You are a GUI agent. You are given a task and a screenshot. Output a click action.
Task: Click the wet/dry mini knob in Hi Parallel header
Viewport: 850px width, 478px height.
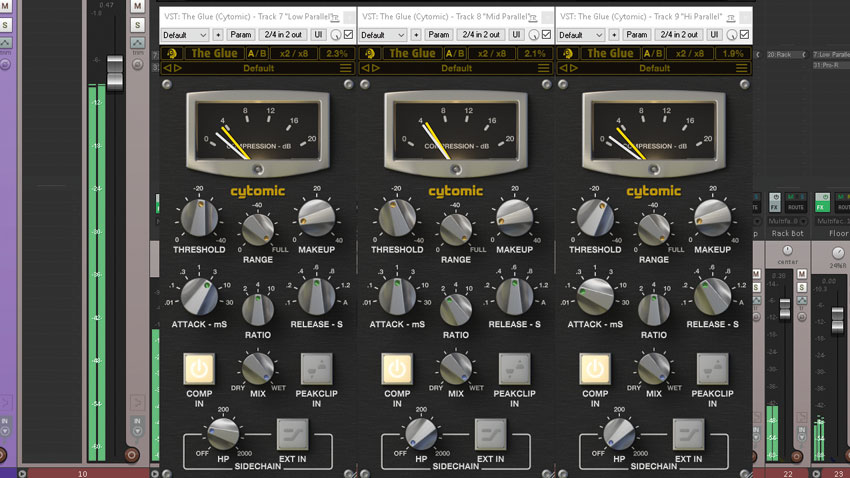click(731, 35)
